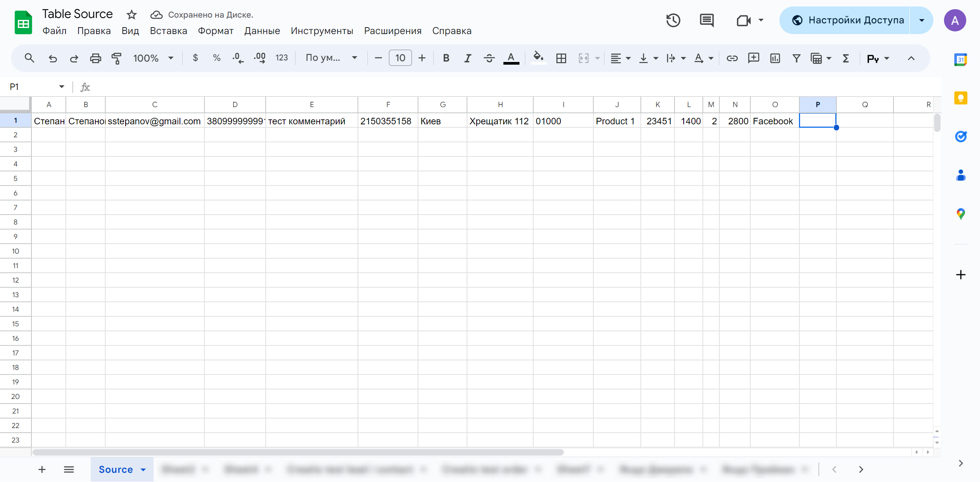Click the font size field showing 10

[x=400, y=58]
